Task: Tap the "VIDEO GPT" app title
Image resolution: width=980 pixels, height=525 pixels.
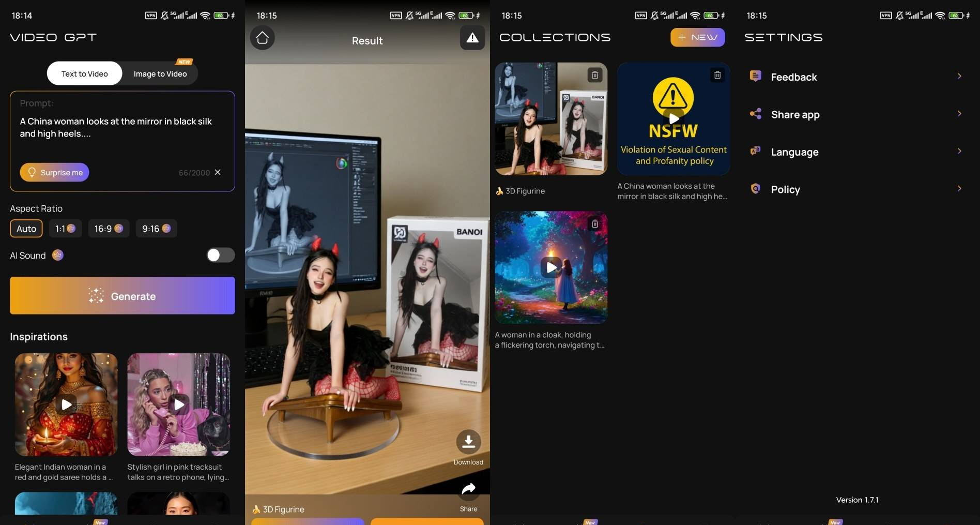Action: point(53,37)
